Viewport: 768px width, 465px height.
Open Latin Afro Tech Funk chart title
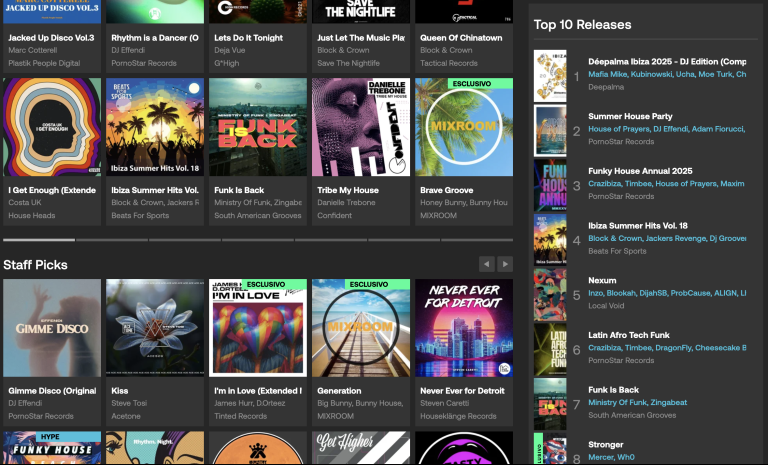[x=629, y=335]
